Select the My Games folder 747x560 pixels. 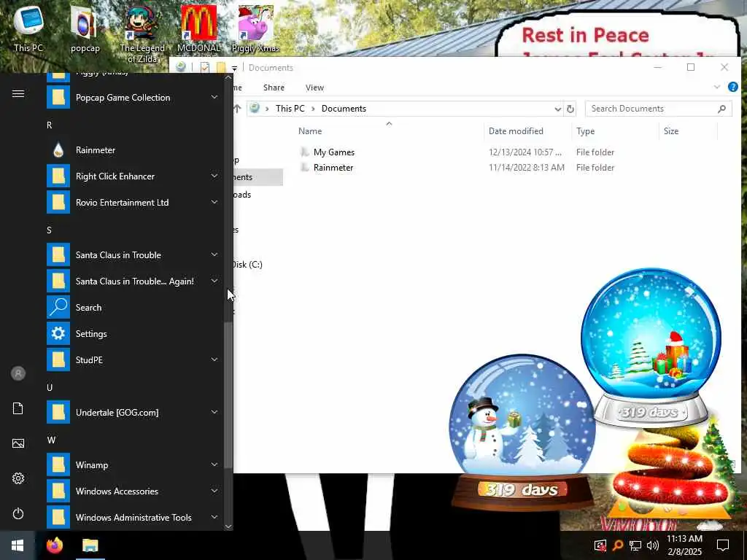click(x=334, y=152)
